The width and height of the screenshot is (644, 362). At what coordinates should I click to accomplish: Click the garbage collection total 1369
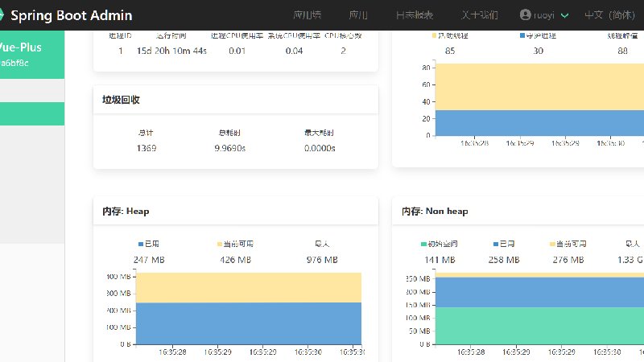pos(147,148)
